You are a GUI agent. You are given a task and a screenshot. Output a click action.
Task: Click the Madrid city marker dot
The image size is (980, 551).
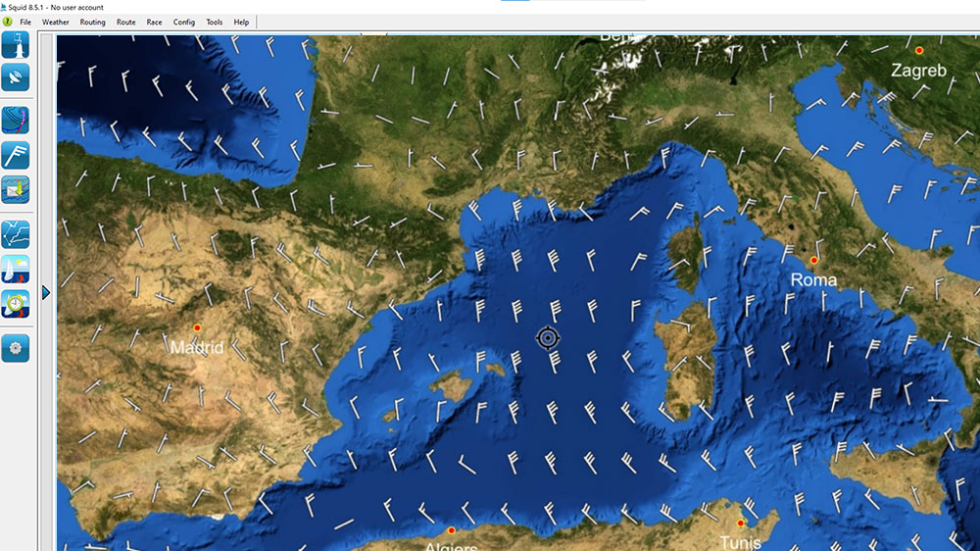[198, 327]
